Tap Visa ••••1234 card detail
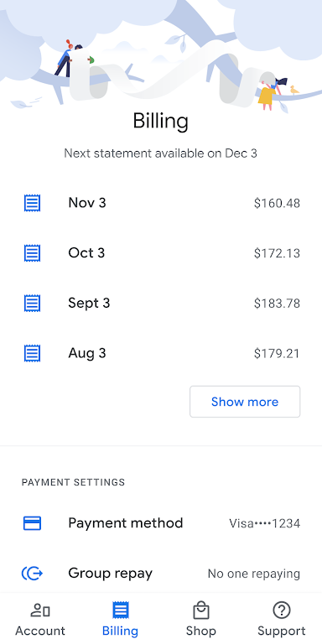Viewport: 322px width, 644px height. pos(264,523)
